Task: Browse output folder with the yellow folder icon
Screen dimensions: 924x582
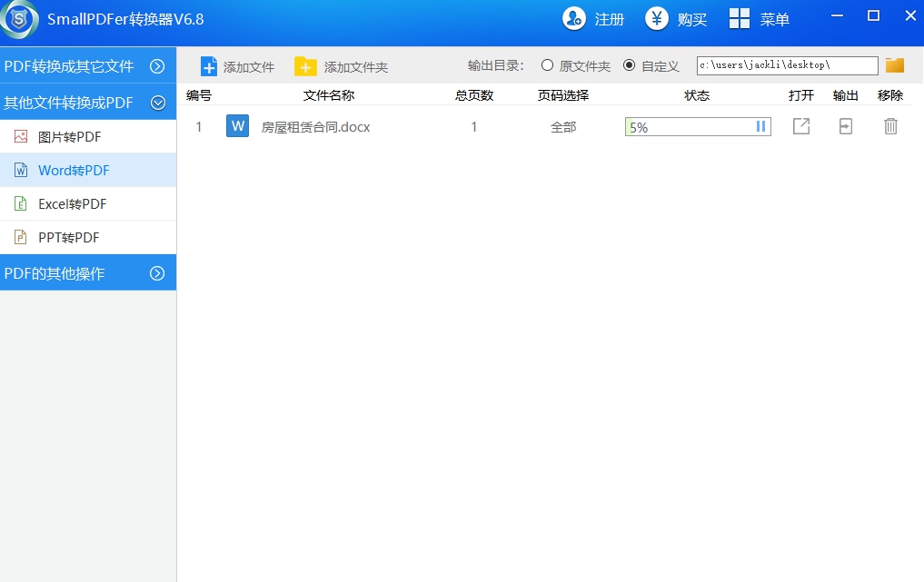Action: tap(894, 64)
